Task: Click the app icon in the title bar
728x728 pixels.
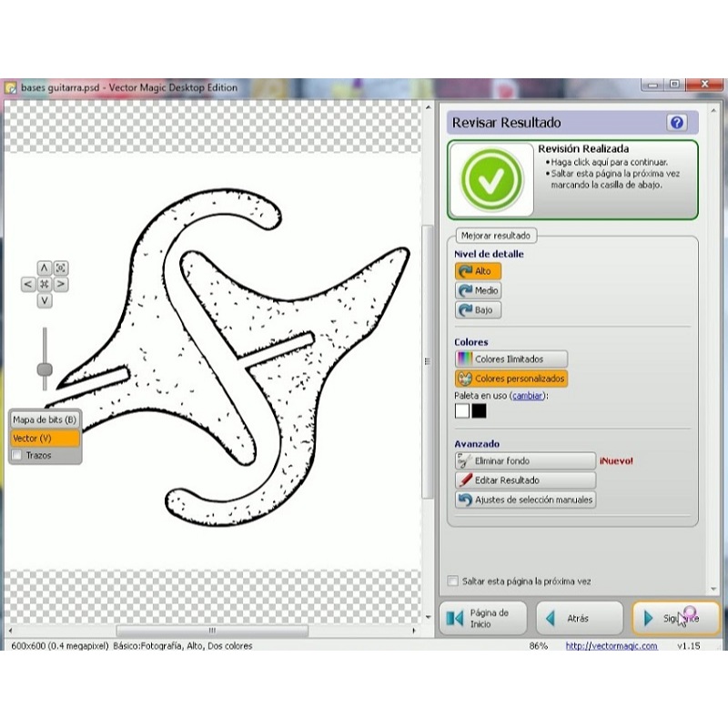Action: (10, 87)
